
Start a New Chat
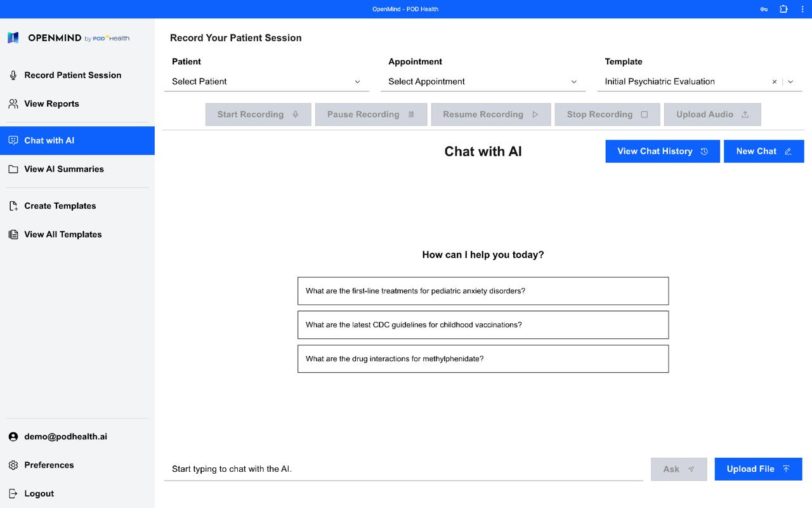click(x=763, y=151)
